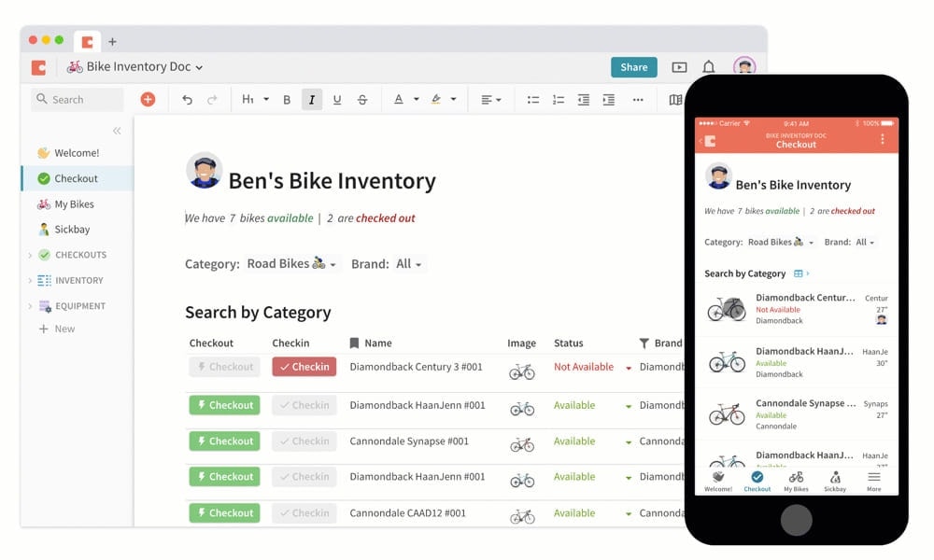Open presentation play mode icon

(679, 67)
